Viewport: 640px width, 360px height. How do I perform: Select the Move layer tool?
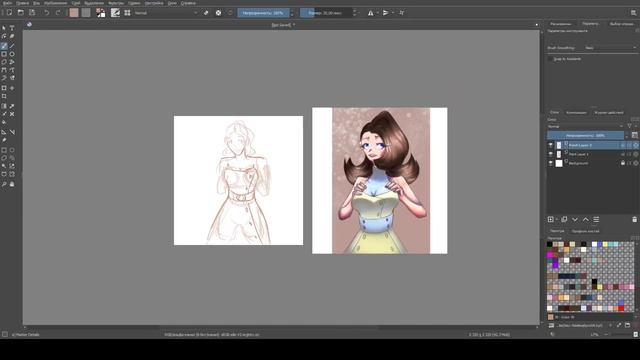click(x=12, y=88)
